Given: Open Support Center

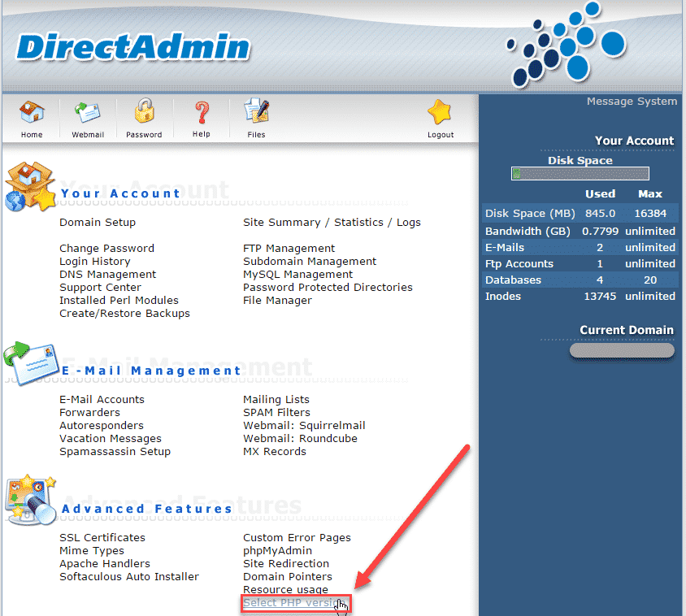Looking at the screenshot, I should [100, 288].
